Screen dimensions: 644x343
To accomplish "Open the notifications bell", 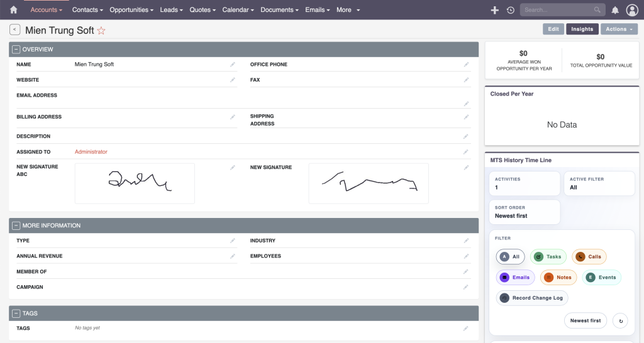I will pos(615,10).
